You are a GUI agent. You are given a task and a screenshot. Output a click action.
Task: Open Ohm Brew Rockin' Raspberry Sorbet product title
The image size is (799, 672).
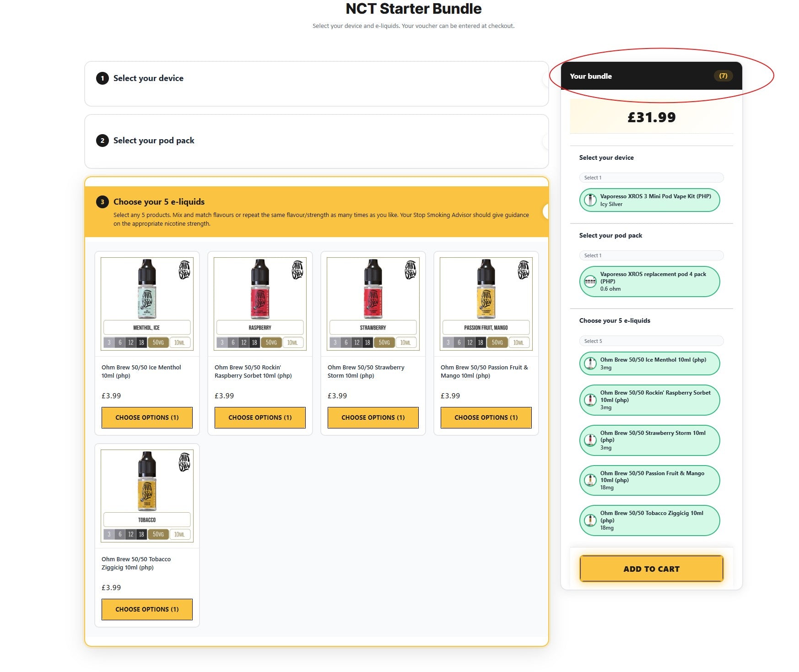point(253,371)
